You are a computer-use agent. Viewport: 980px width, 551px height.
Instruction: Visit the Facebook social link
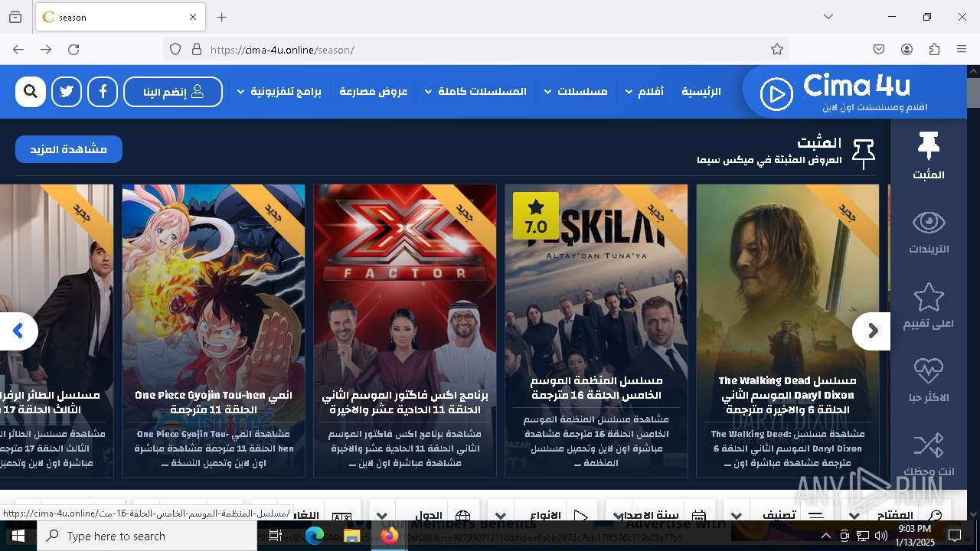(x=103, y=92)
